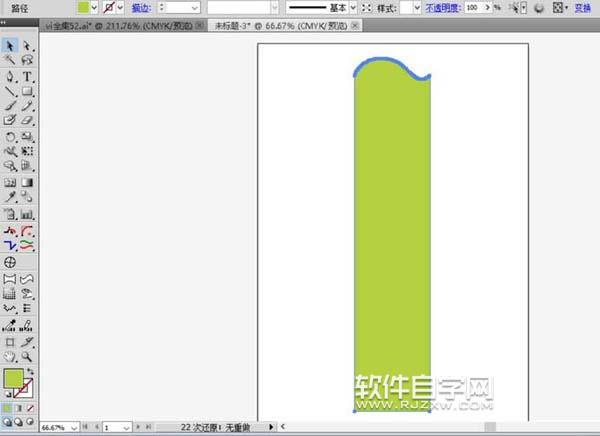Select the Symbol Sprayer tool
600x436 pixels.
tap(10, 214)
